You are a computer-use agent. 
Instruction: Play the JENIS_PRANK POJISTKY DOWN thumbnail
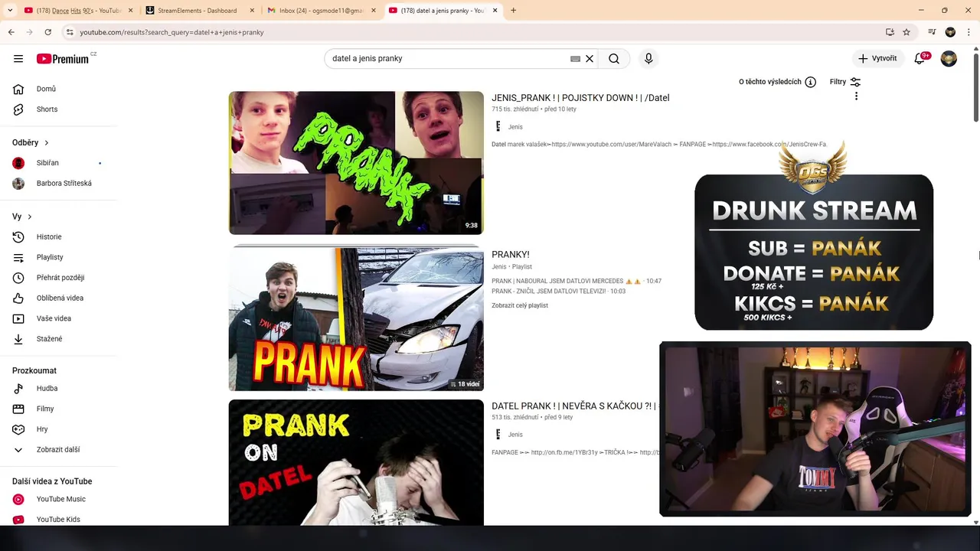pos(356,163)
